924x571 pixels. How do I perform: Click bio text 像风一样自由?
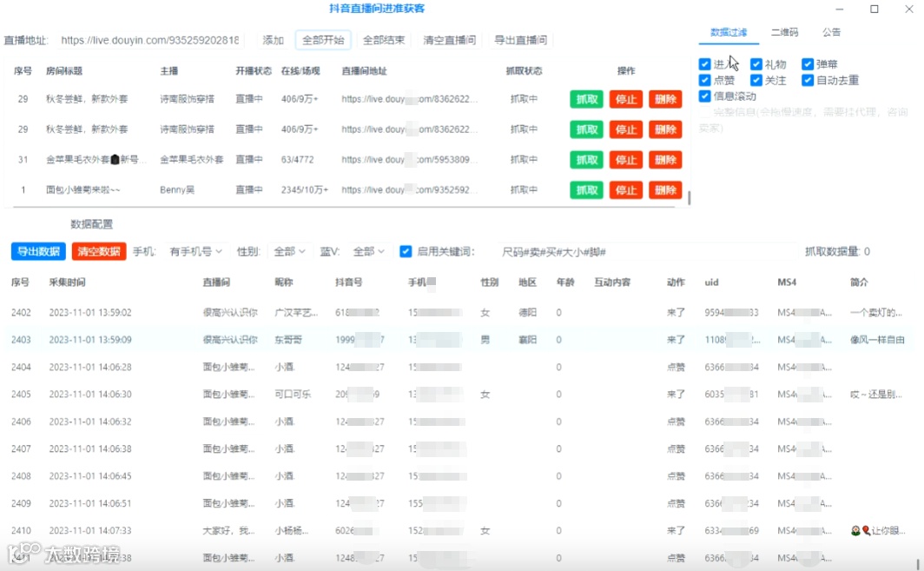pos(877,340)
